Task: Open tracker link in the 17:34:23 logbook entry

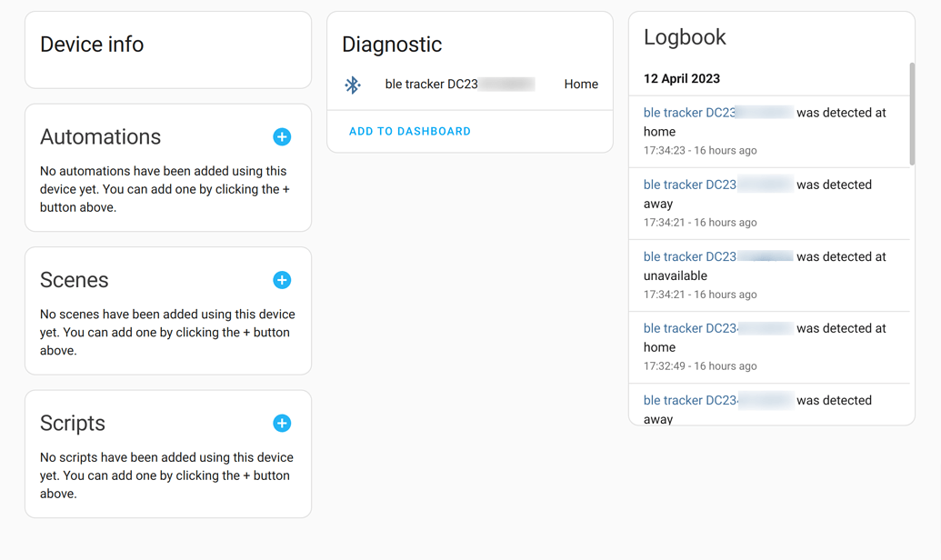Action: click(689, 113)
